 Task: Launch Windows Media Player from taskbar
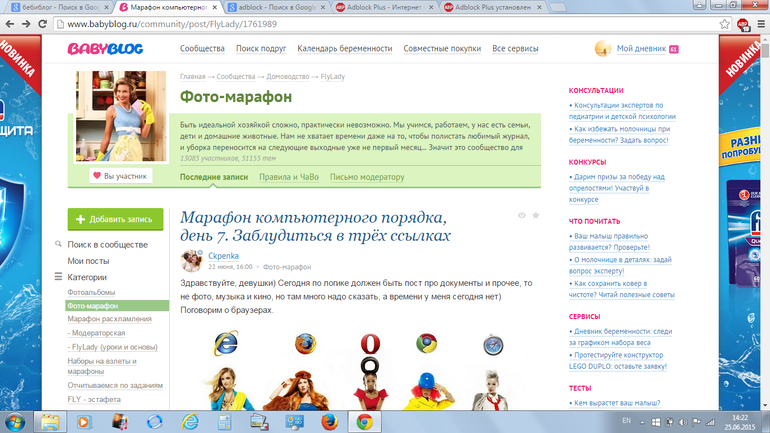[84, 422]
